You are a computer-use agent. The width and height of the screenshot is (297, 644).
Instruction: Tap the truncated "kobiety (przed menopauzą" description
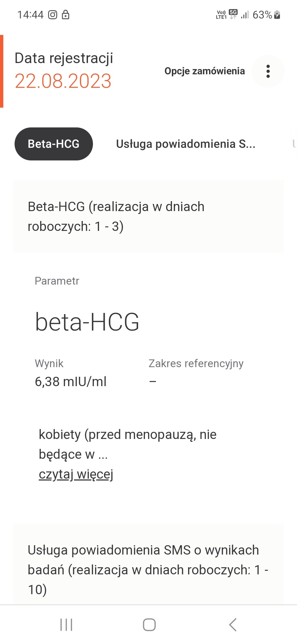128,444
